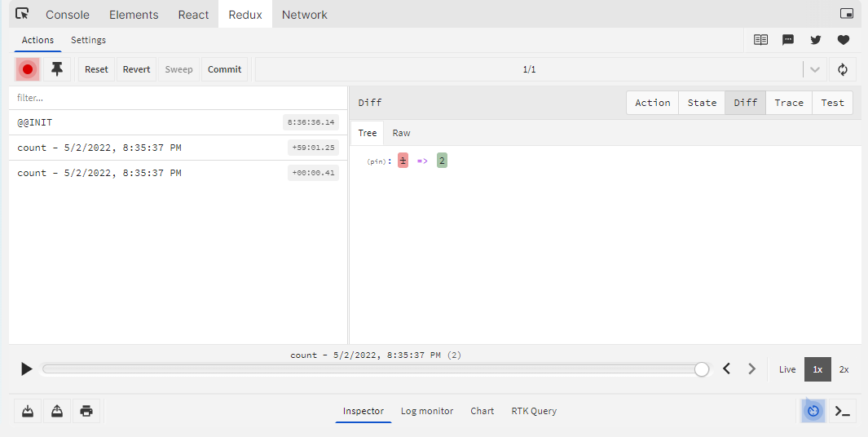Step to next action with right chevron
Image resolution: width=868 pixels, height=437 pixels.
[751, 369]
